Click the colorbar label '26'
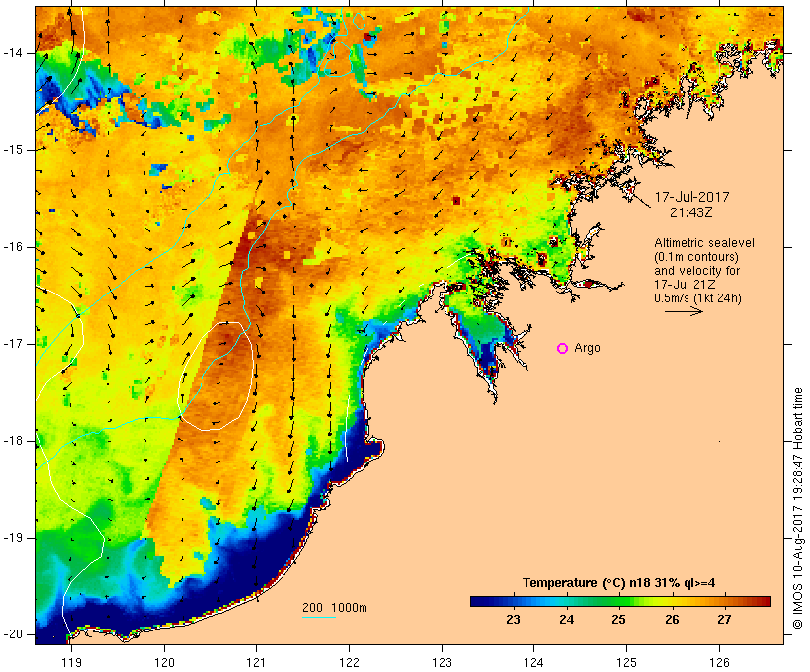 coord(672,620)
